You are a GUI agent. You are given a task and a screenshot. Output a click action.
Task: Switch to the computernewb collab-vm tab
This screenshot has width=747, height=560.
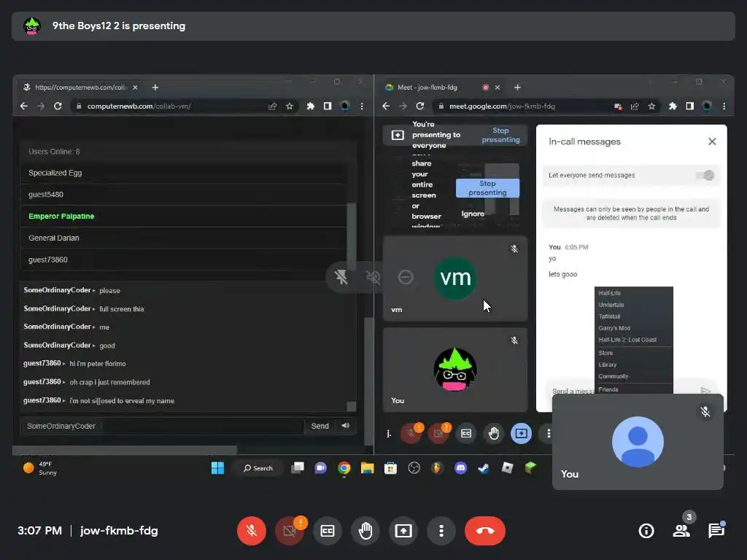(x=80, y=87)
